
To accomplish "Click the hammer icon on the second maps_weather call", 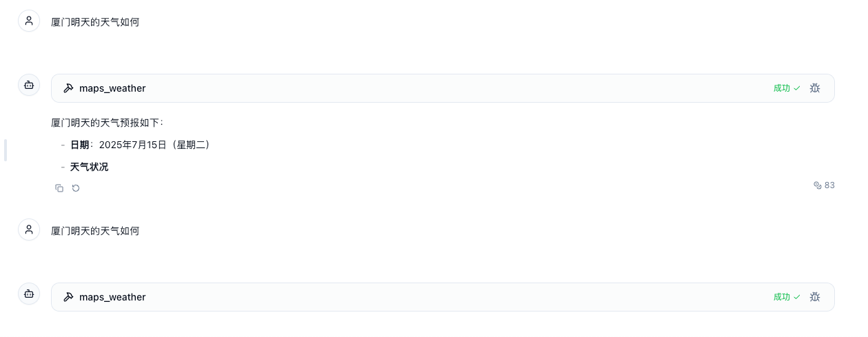I will (x=68, y=297).
